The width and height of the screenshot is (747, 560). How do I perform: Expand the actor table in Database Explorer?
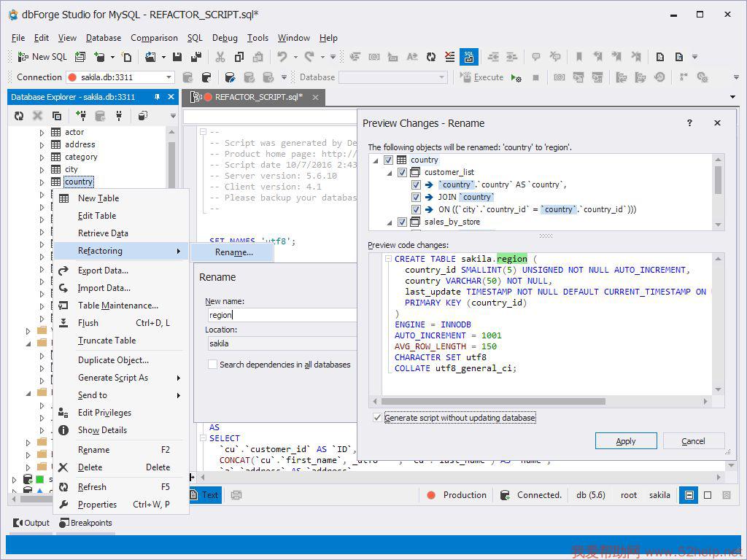(x=42, y=133)
